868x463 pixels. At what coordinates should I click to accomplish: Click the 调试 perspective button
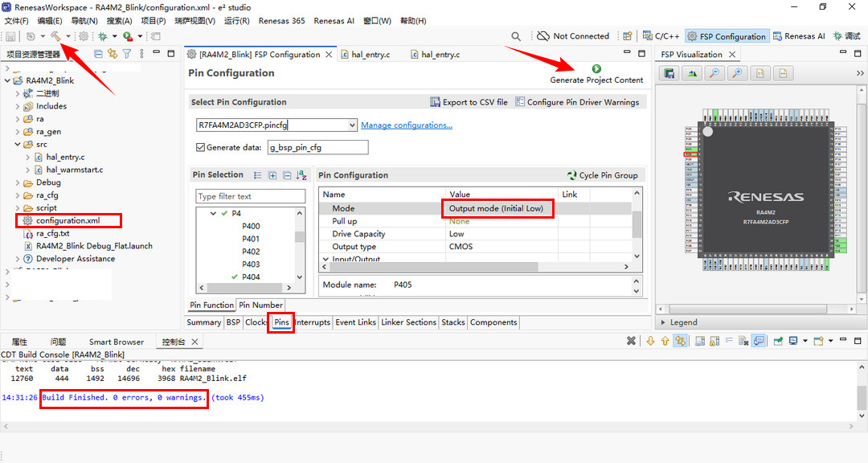click(x=846, y=36)
